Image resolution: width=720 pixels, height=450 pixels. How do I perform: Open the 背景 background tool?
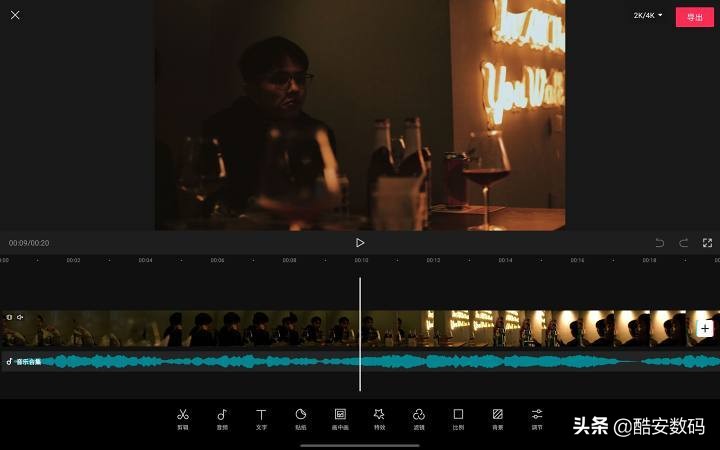[x=497, y=417]
